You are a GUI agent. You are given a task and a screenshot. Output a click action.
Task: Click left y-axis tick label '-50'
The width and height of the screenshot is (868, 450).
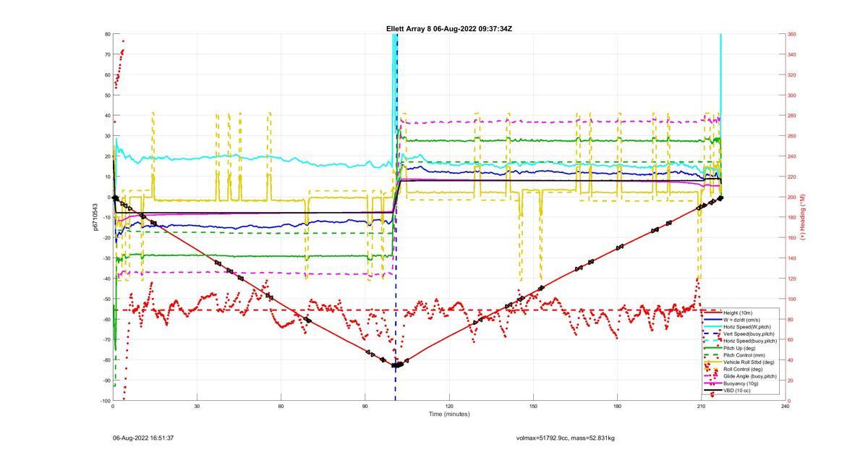[x=106, y=299]
